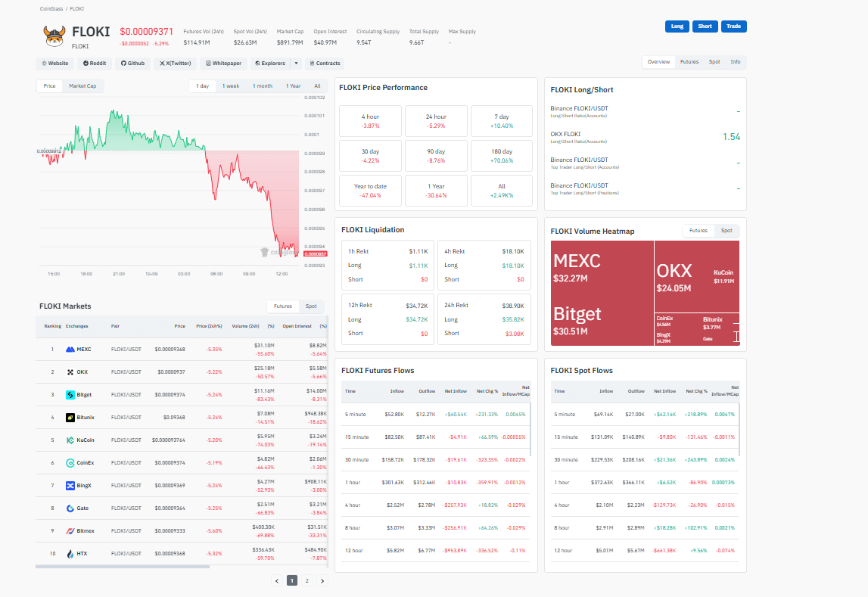Screen dimensions: 868x597
Task: Click the Trade button
Action: point(733,26)
